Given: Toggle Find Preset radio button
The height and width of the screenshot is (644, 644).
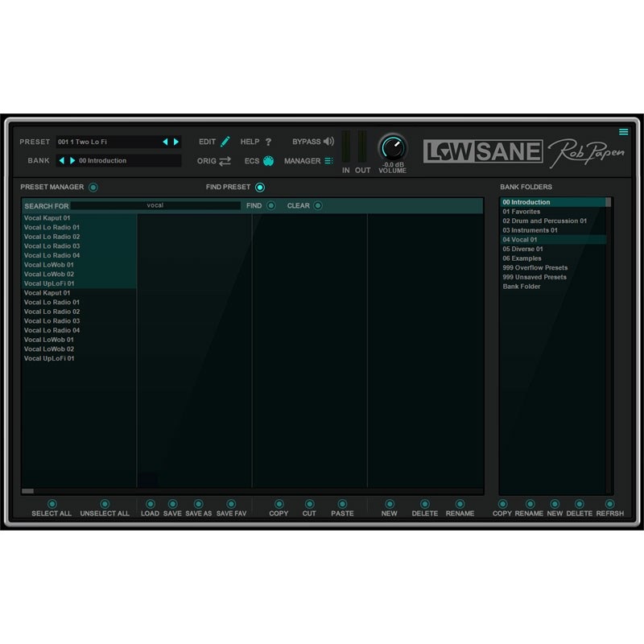Looking at the screenshot, I should [260, 188].
